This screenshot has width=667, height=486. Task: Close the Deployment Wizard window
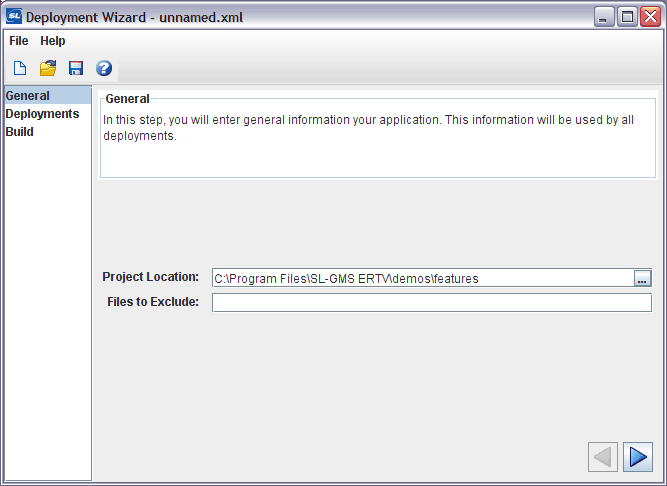(x=650, y=17)
